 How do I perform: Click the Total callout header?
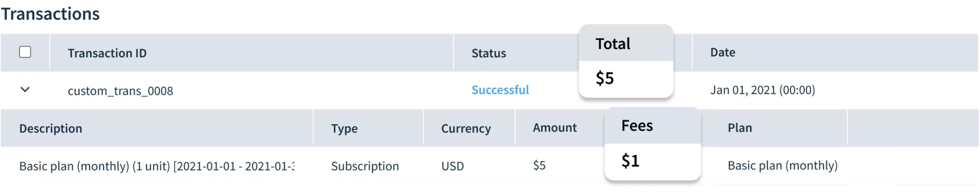[x=613, y=44]
